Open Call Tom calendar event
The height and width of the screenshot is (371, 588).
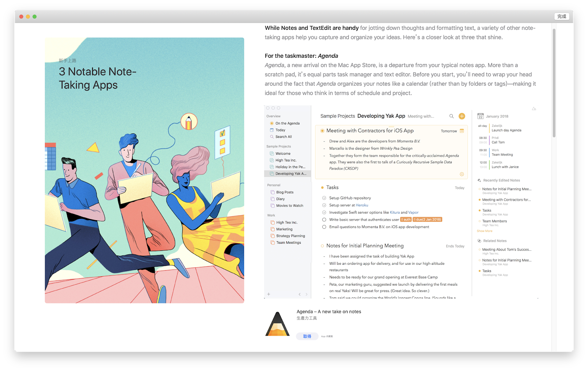[498, 142]
